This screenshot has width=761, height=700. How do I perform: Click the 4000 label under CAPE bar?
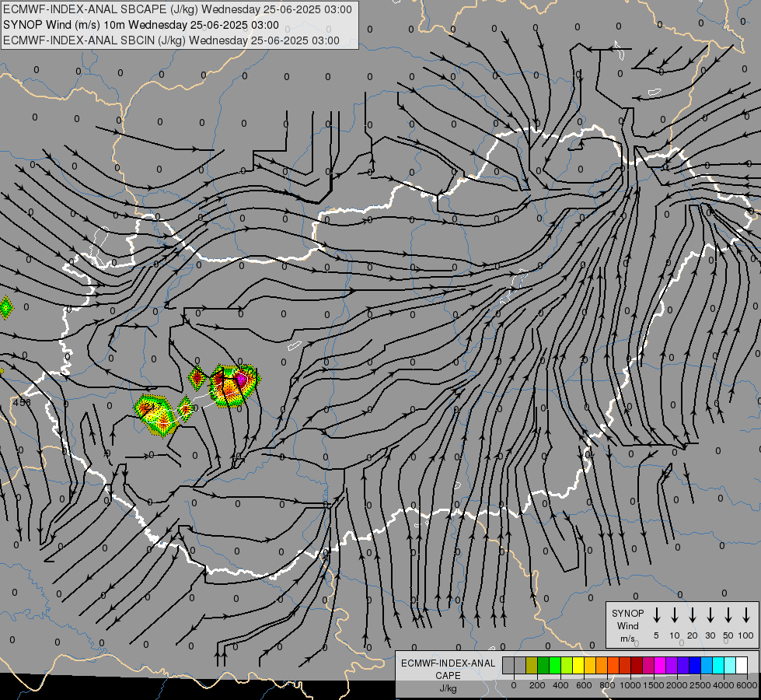click(724, 685)
